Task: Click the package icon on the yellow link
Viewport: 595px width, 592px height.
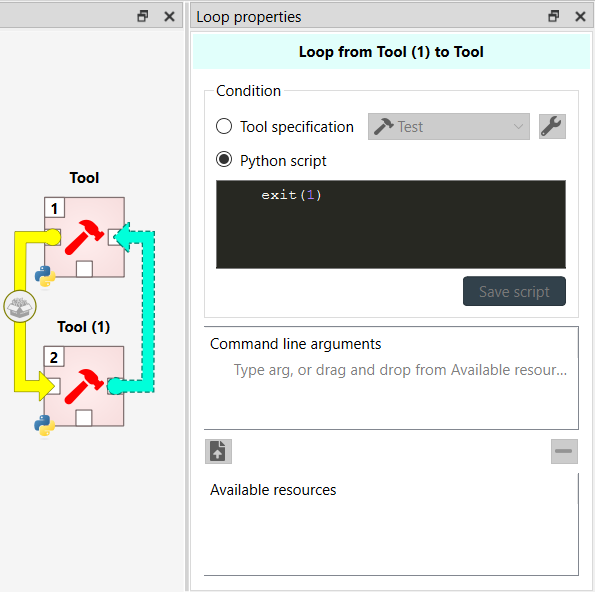Action: 20,307
